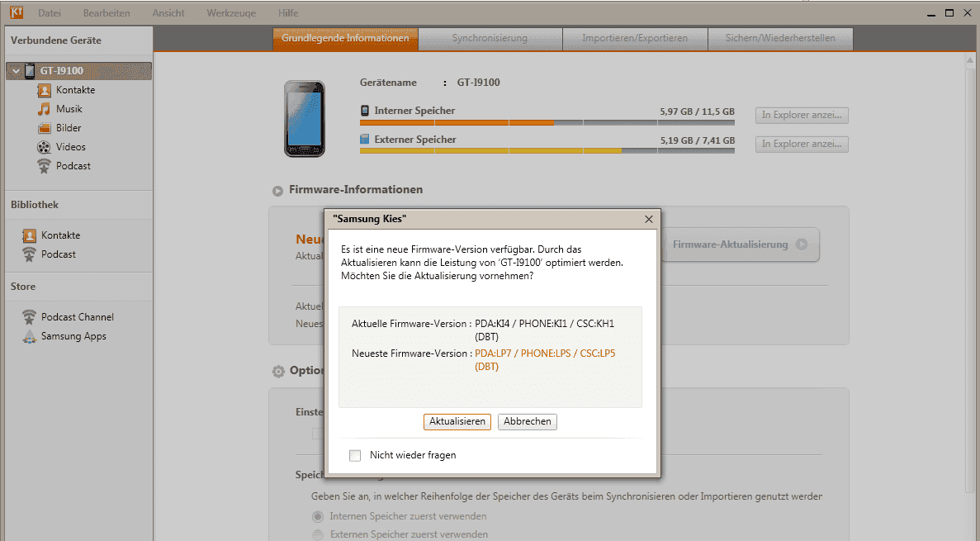Click the Optionen gear icon
The image size is (980, 541).
coord(278,372)
